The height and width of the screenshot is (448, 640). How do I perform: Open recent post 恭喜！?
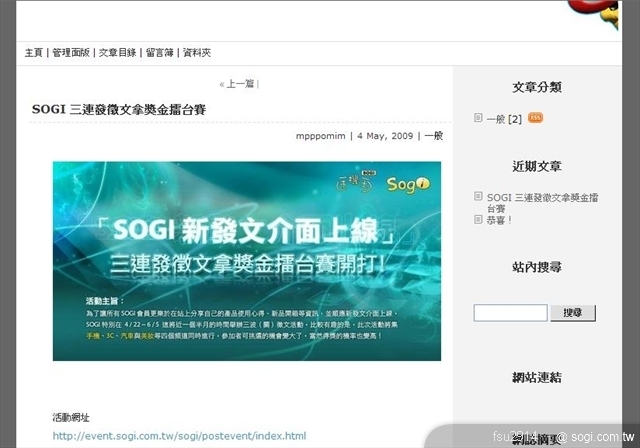click(x=499, y=220)
